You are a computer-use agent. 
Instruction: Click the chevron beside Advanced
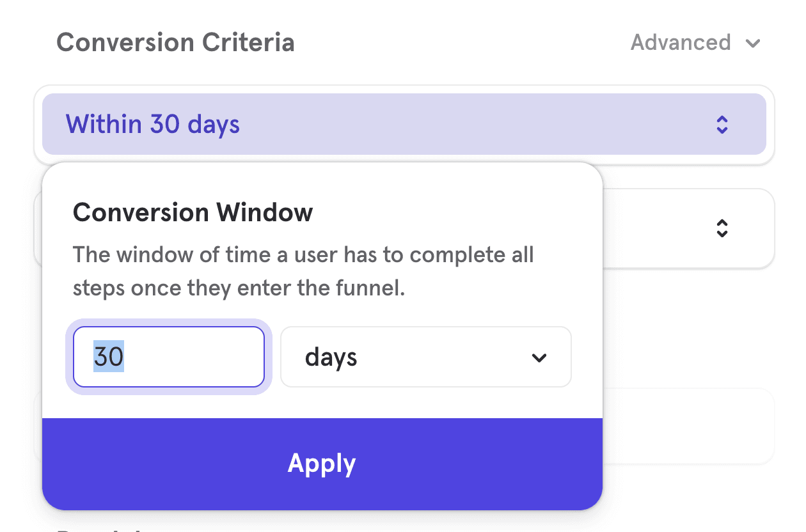754,43
